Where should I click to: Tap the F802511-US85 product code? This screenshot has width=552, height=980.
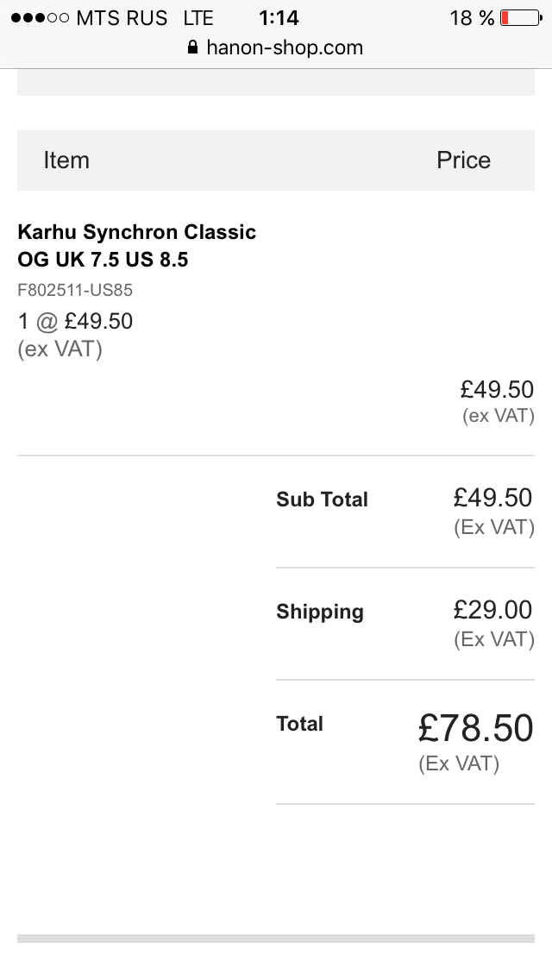(75, 291)
